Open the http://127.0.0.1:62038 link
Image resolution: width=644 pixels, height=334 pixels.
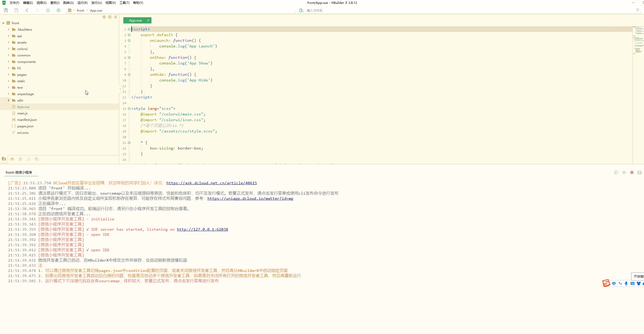click(x=203, y=229)
